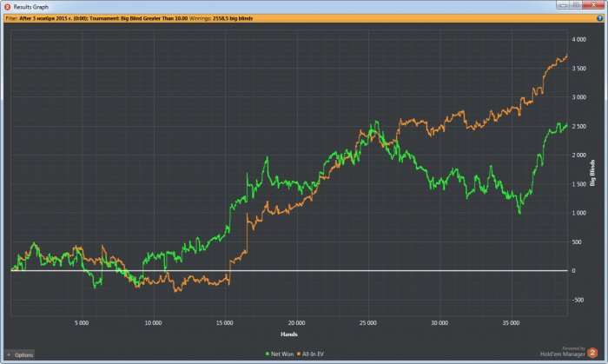Viewport: 608px width, 364px height.
Task: Click the Hands axis title
Action: [x=289, y=334]
